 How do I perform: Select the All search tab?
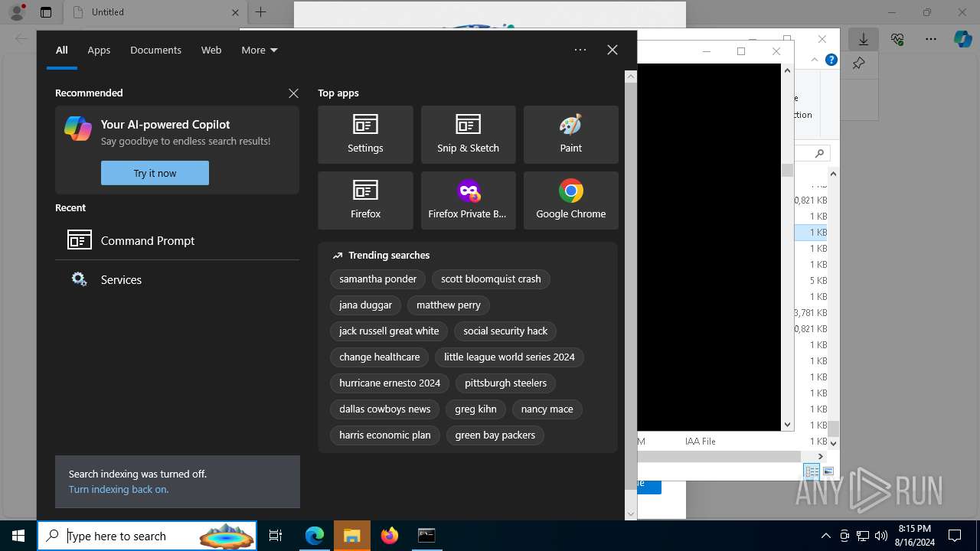pos(62,50)
